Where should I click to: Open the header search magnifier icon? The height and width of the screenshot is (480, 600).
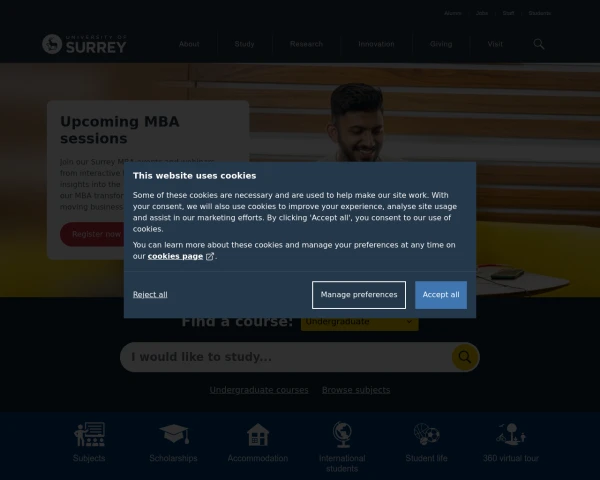539,44
